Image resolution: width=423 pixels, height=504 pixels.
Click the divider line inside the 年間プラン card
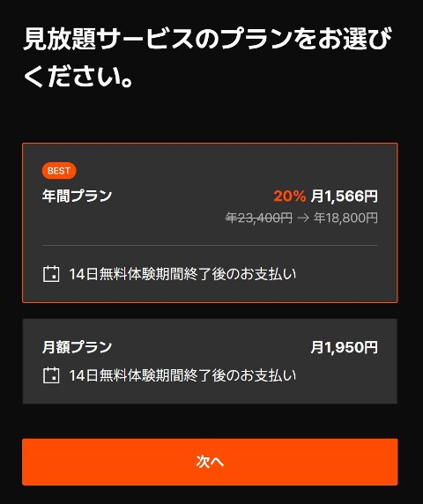tap(210, 245)
